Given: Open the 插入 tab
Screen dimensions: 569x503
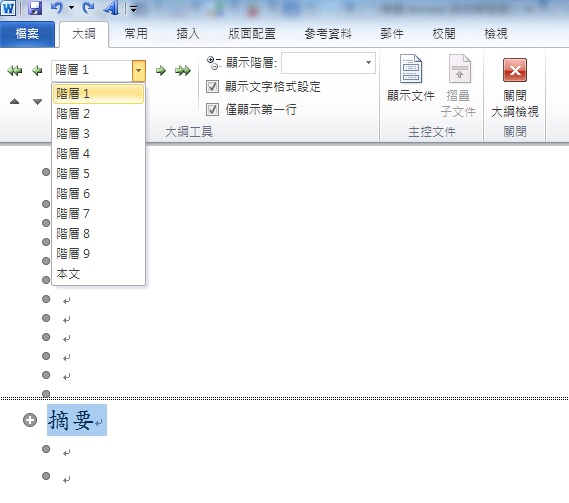Looking at the screenshot, I should point(188,34).
